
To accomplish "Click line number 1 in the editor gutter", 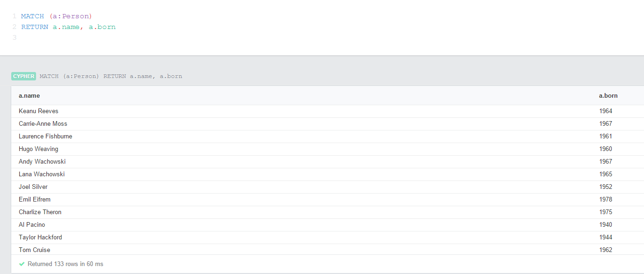I will pos(14,15).
